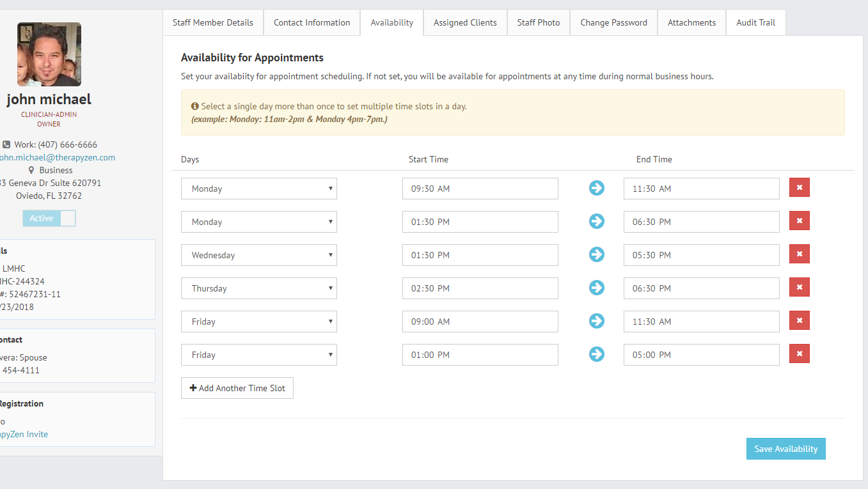Open the Thursday day dropdown
Image resolution: width=868 pixels, height=489 pixels.
(x=259, y=288)
